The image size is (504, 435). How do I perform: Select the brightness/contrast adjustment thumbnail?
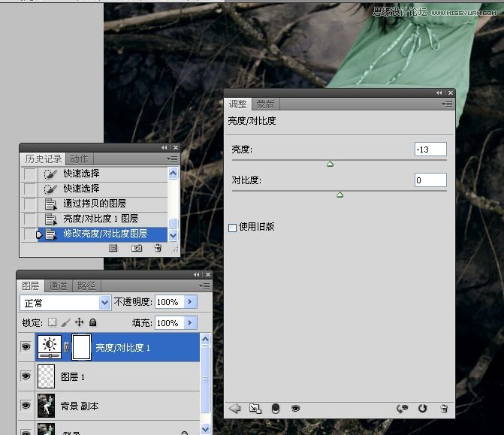coord(50,347)
